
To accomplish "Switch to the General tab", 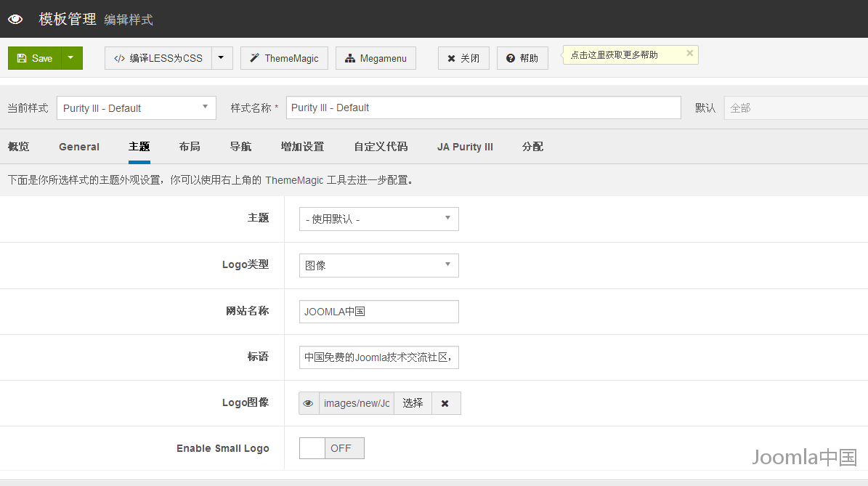I will click(79, 147).
